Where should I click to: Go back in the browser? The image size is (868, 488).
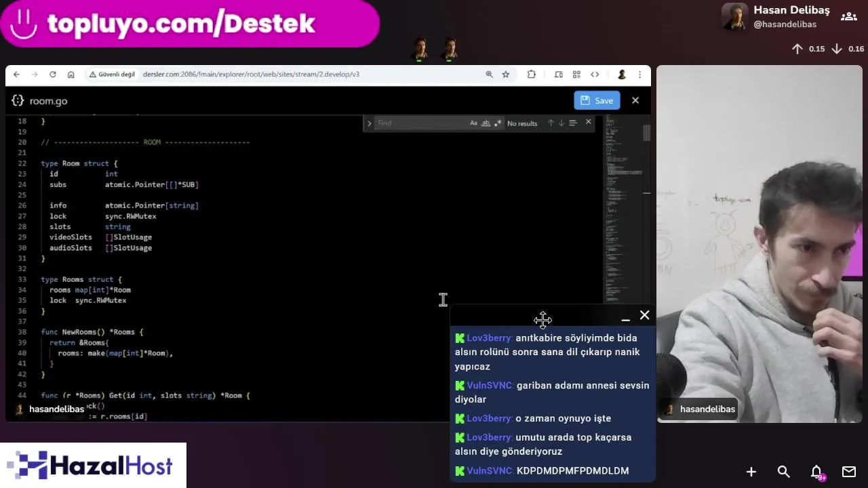17,75
